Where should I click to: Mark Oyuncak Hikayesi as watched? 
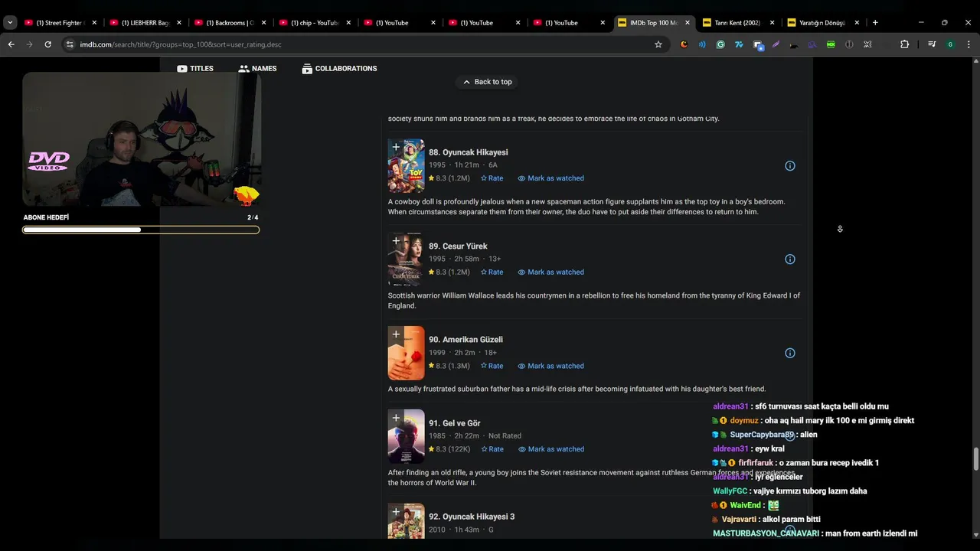(x=550, y=178)
